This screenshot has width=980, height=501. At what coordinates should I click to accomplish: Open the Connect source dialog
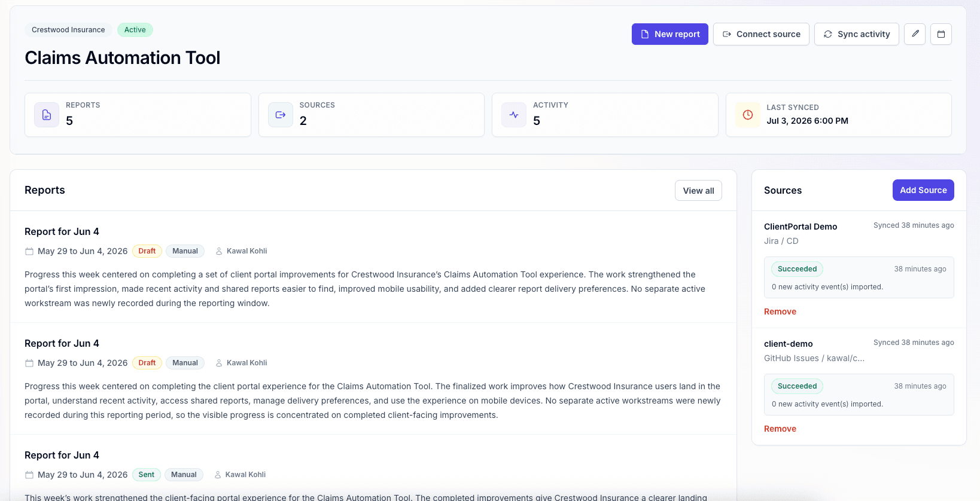click(761, 34)
